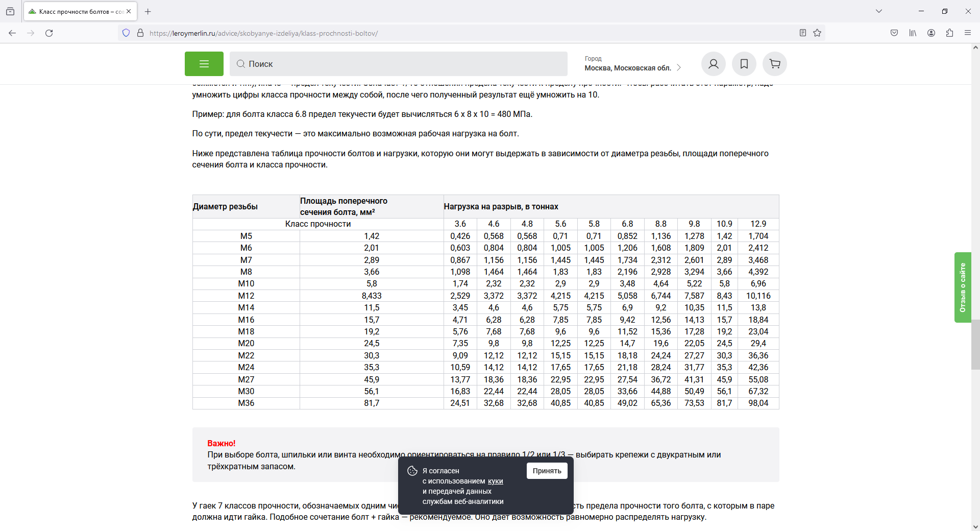
Task: Open tracking protection shield icon
Action: pyautogui.click(x=126, y=33)
